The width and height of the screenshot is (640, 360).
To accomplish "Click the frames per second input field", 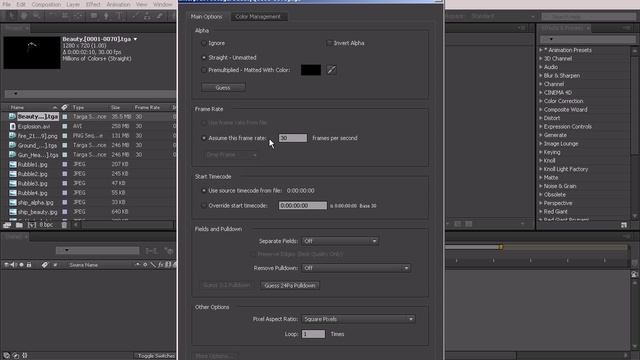I will coord(293,138).
